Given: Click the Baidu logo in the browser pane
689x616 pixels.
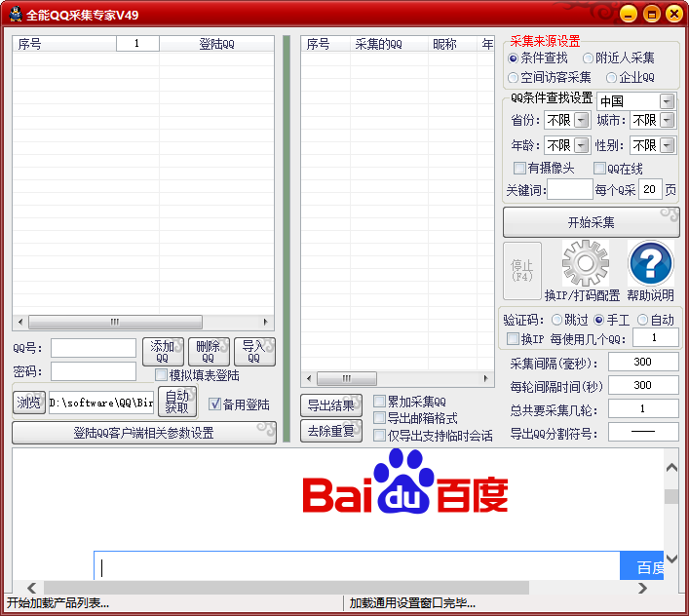Looking at the screenshot, I should [404, 482].
